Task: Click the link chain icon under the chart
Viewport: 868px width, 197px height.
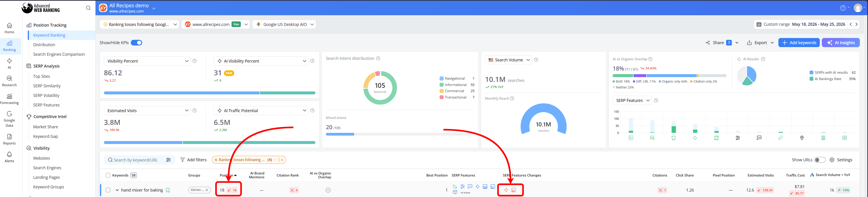Action: (x=780, y=138)
